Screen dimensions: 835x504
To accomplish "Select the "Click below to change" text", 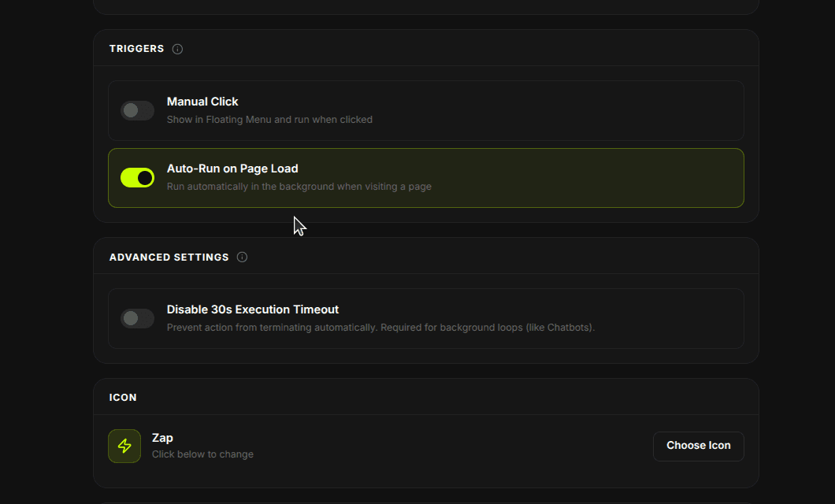I will (202, 454).
